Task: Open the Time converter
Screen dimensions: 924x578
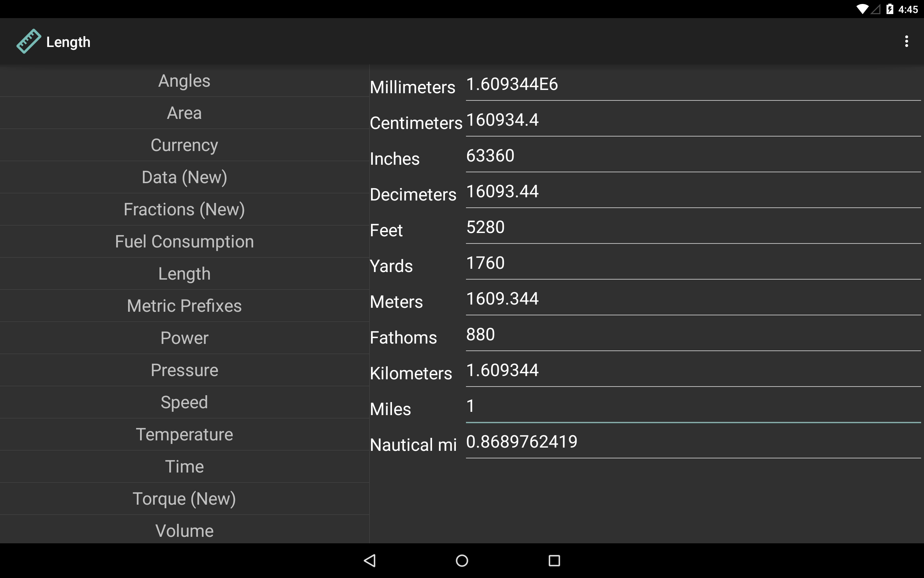Action: tap(184, 466)
